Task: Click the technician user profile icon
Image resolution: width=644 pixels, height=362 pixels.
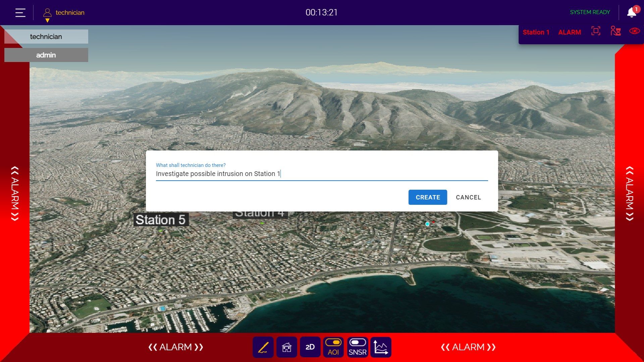Action: [47, 13]
